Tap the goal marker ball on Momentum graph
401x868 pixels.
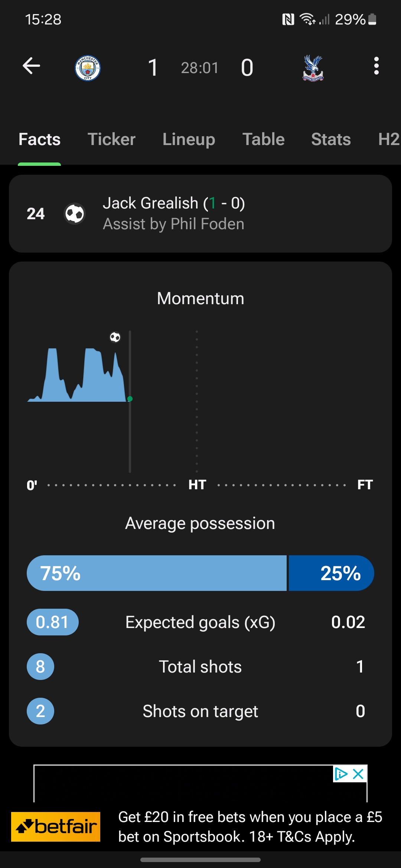pyautogui.click(x=115, y=337)
